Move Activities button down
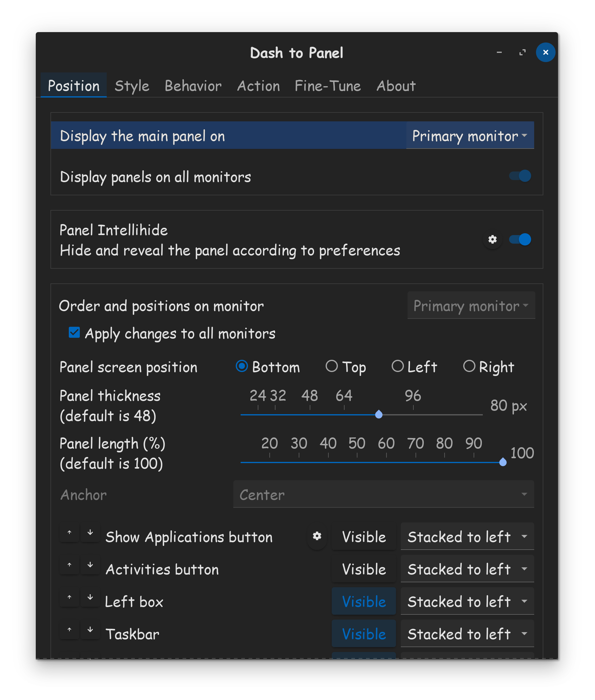 pos(90,565)
